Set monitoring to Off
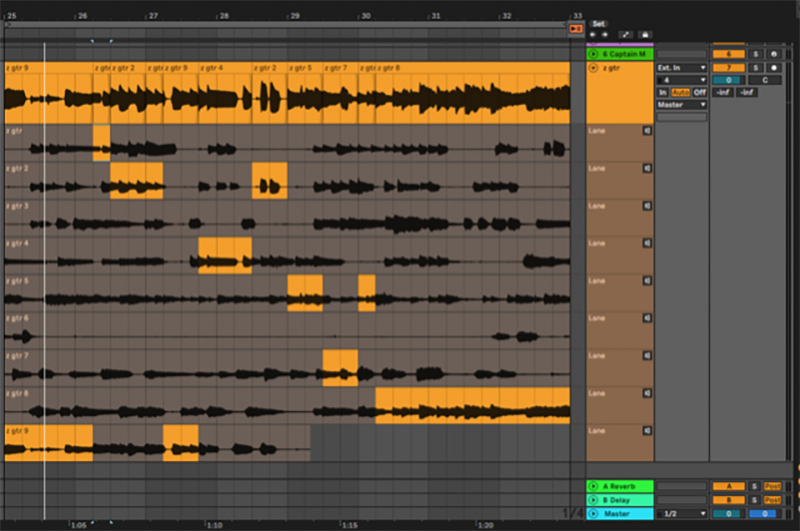This screenshot has height=531, width=800. tap(700, 92)
